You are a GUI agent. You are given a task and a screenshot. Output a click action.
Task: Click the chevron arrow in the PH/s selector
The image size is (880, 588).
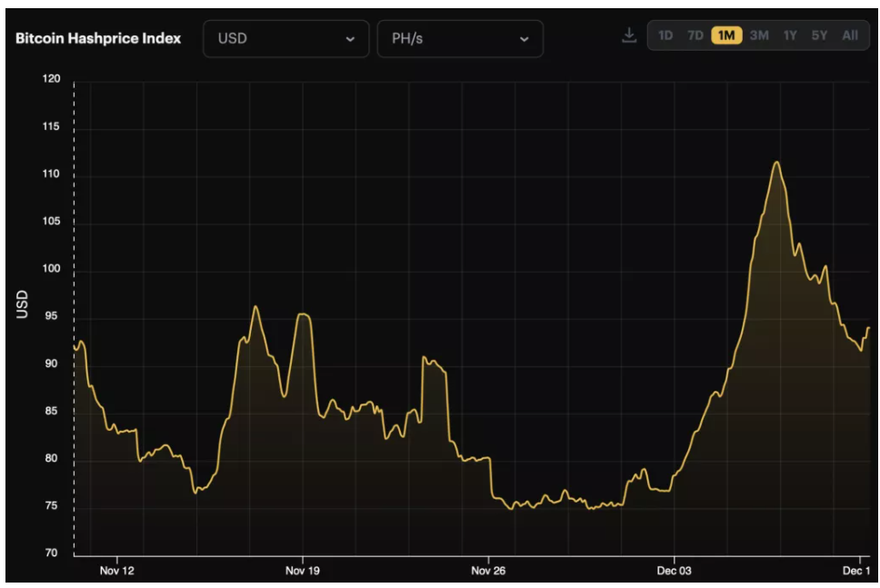524,39
